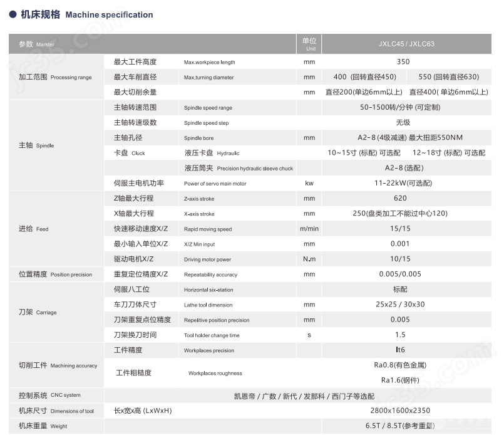Select the '10~15寸 (标配) 可选配' value
This screenshot has height=435, width=504.
pos(364,152)
